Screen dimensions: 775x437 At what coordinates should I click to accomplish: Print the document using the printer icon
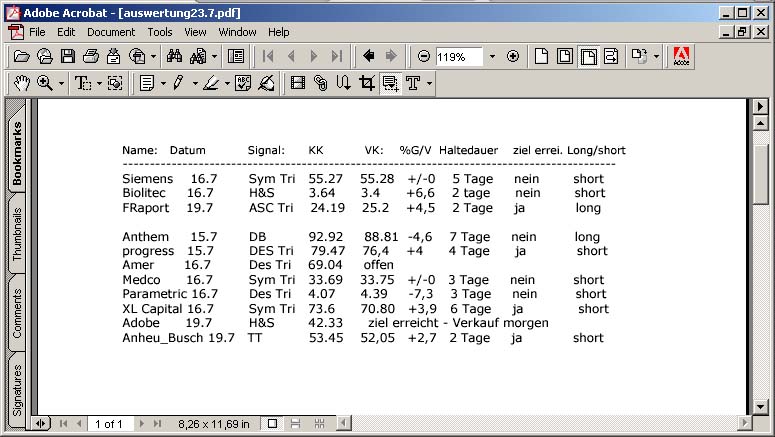coord(90,56)
